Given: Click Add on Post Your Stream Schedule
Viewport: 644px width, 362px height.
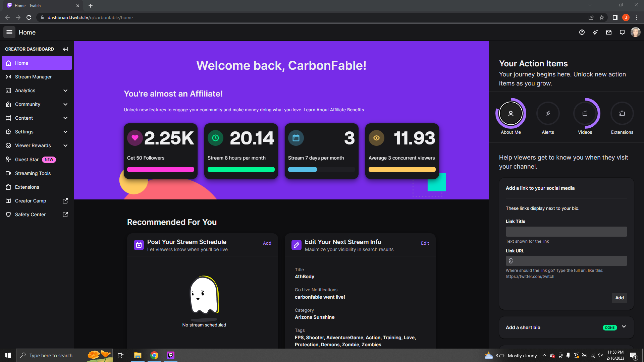Looking at the screenshot, I should [267, 243].
